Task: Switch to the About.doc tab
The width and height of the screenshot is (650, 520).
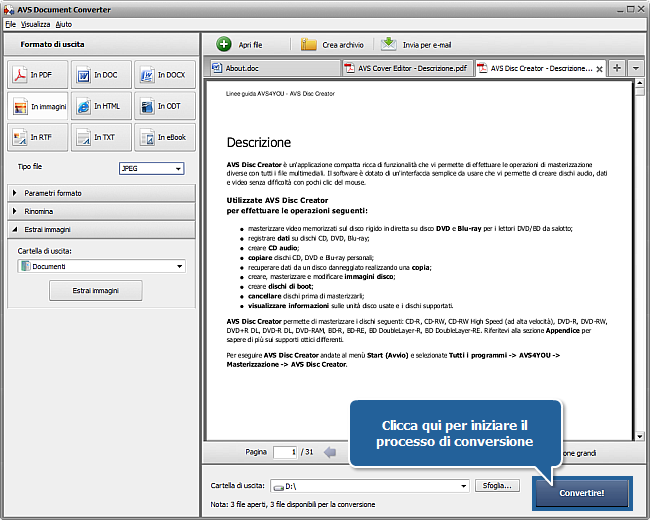Action: [x=275, y=68]
